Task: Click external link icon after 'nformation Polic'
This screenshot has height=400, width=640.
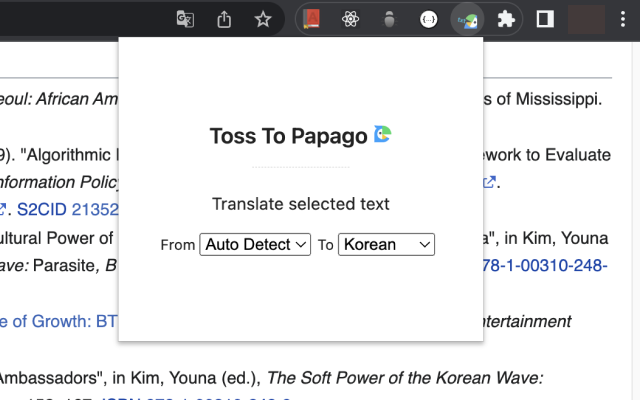Action: tap(489, 182)
